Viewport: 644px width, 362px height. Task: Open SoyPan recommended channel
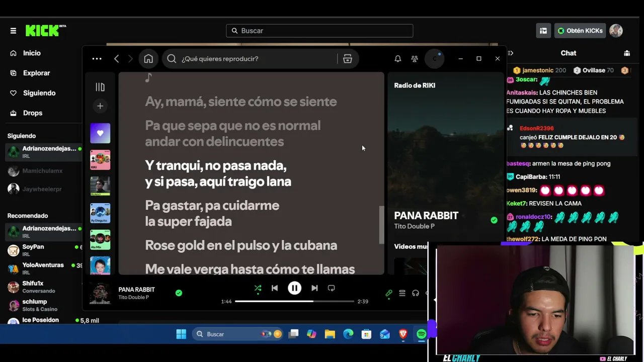click(x=43, y=250)
